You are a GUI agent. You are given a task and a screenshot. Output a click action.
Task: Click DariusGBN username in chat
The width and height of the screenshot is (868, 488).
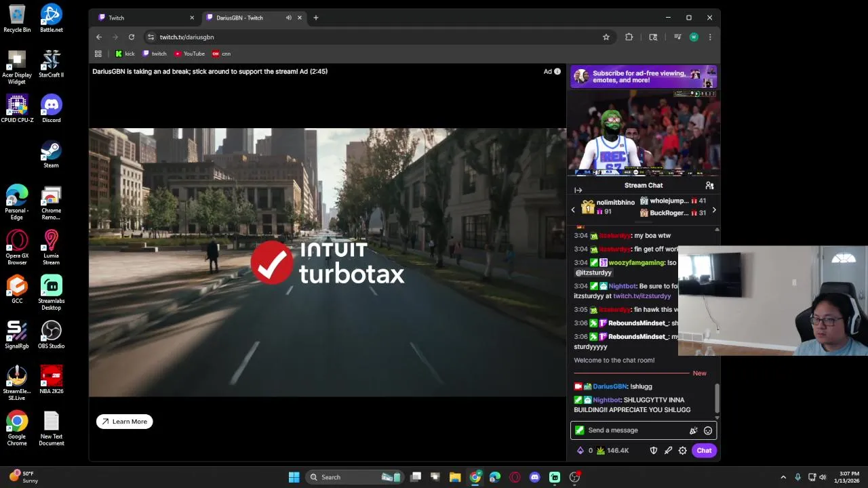[610, 386]
